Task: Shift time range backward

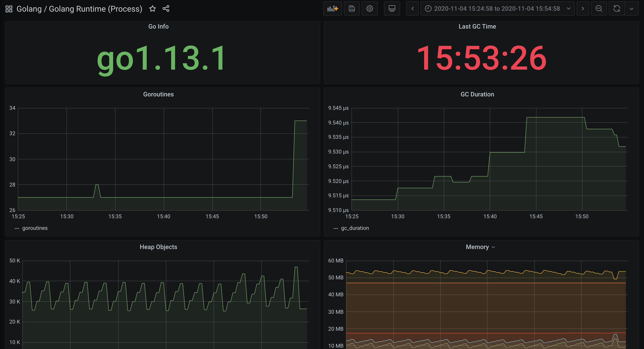Action: [412, 9]
